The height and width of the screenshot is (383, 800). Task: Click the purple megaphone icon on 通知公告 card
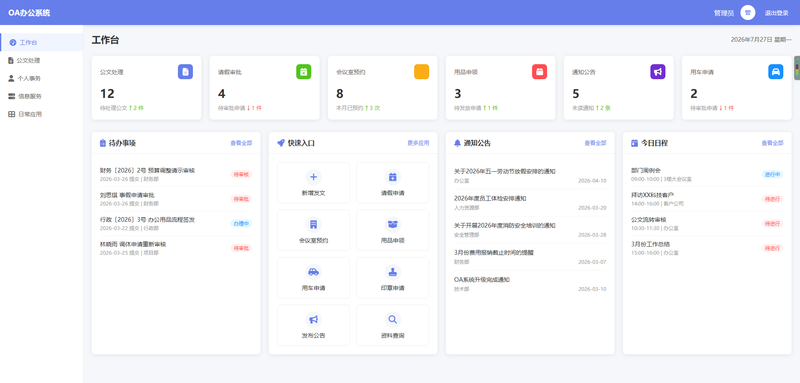658,72
